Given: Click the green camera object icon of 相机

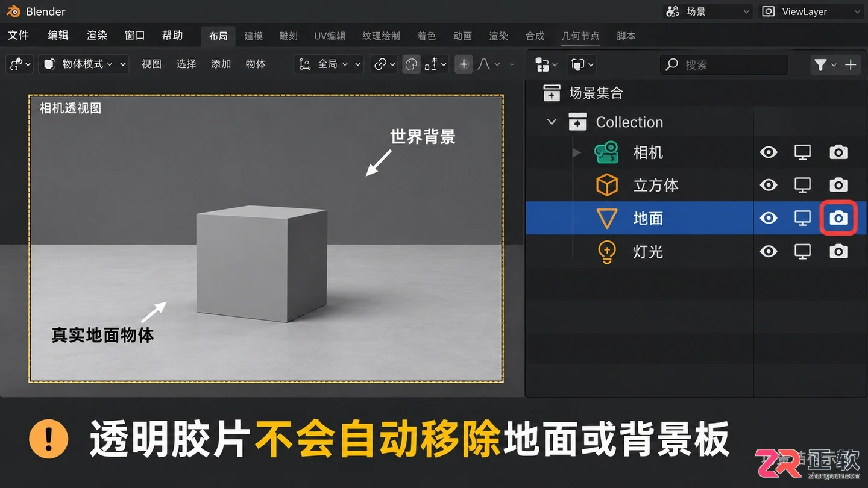Looking at the screenshot, I should click(x=606, y=152).
